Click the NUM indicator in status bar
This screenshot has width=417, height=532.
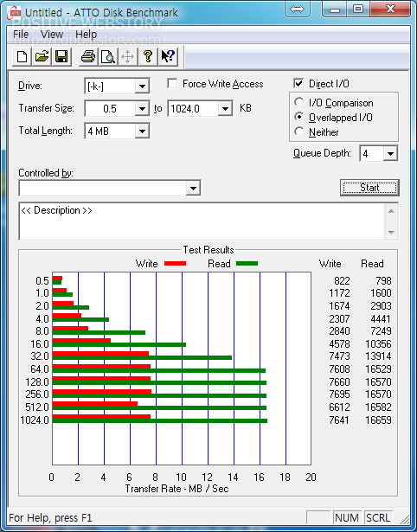[347, 518]
